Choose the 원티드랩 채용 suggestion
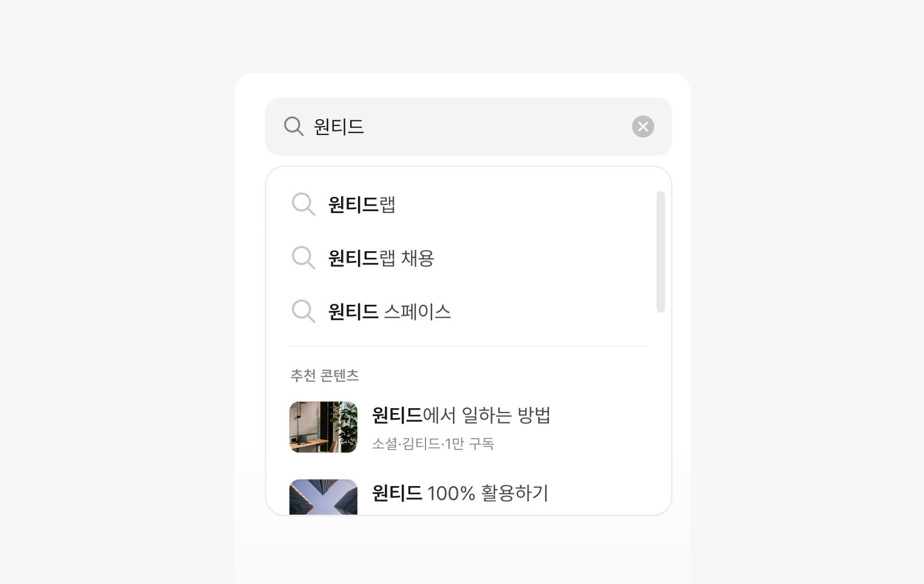Image resolution: width=924 pixels, height=584 pixels. (x=381, y=258)
